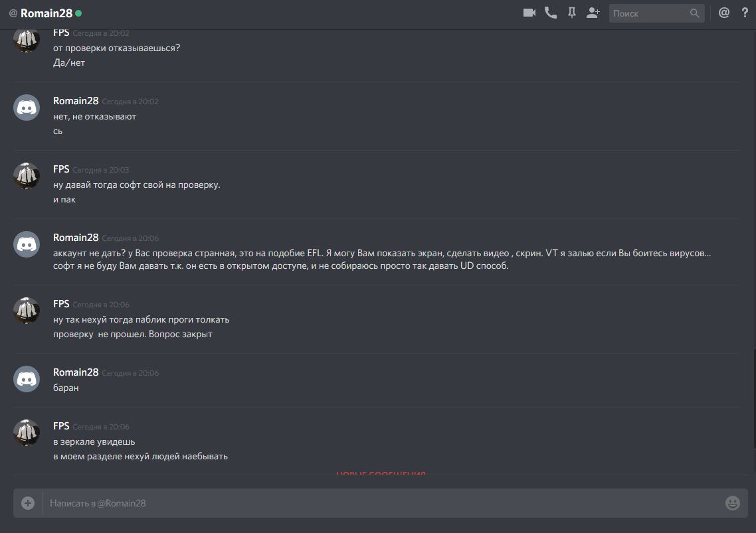Open the help question mark

(x=745, y=13)
